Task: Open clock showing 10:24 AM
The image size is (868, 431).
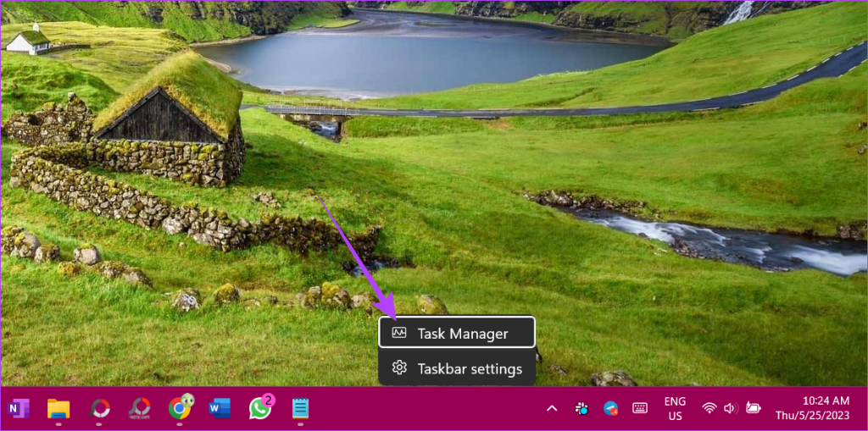Action: [x=825, y=401]
